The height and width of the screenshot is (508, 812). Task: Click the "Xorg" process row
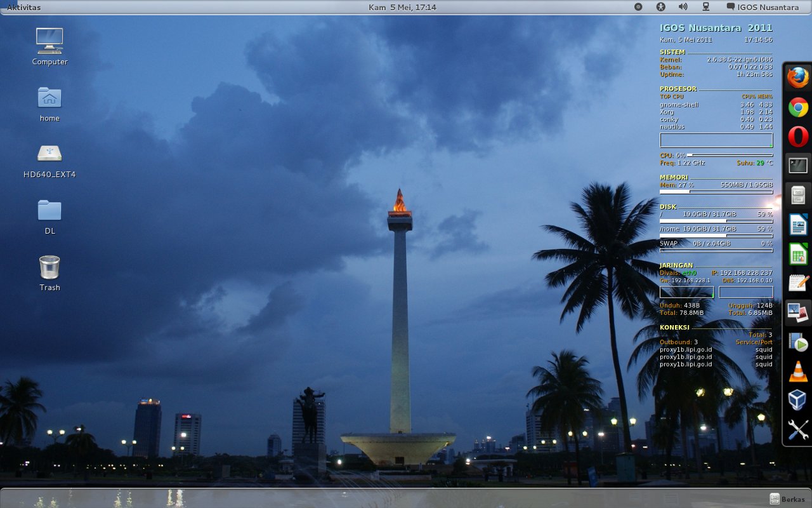coord(716,112)
